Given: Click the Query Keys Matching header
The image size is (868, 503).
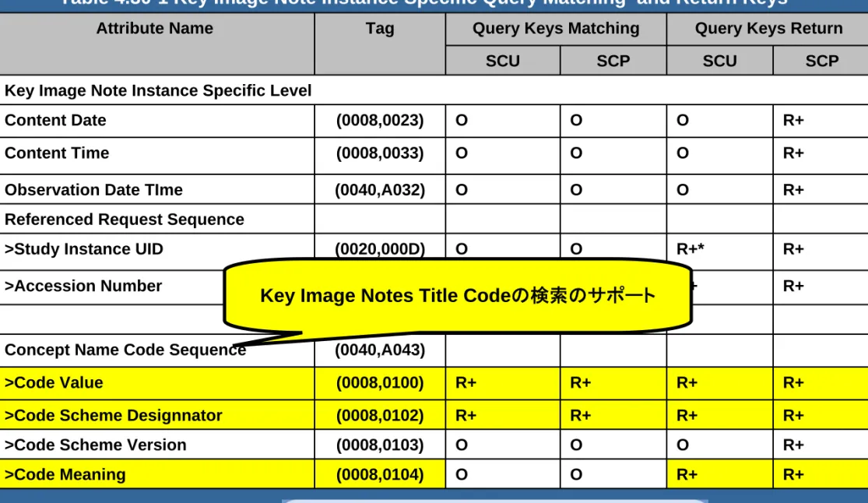Looking at the screenshot, I should coord(556,28).
